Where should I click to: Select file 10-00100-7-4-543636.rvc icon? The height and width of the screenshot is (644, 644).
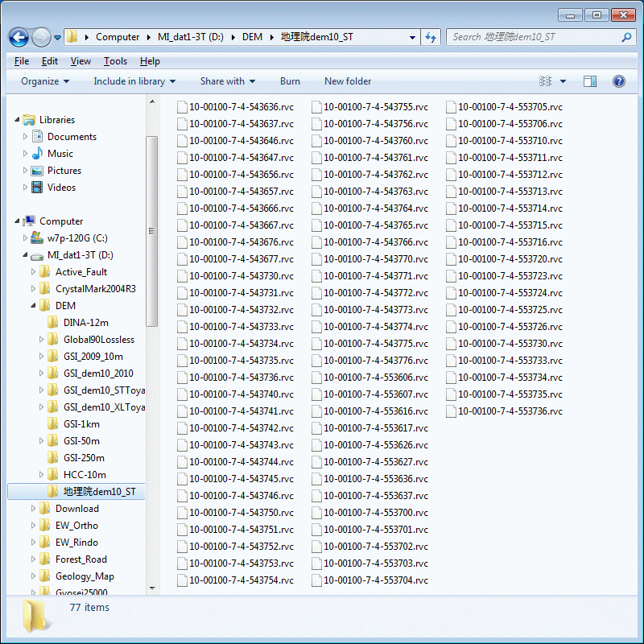182,107
